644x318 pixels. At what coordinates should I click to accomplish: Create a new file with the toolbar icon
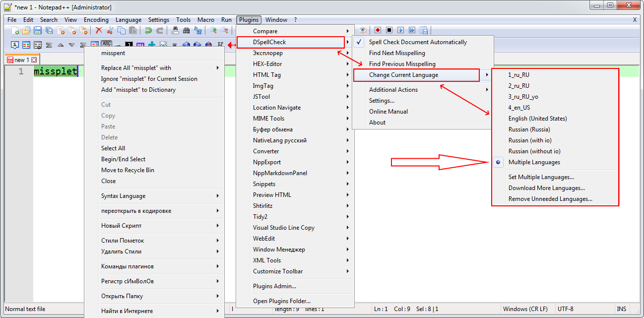tap(15, 31)
